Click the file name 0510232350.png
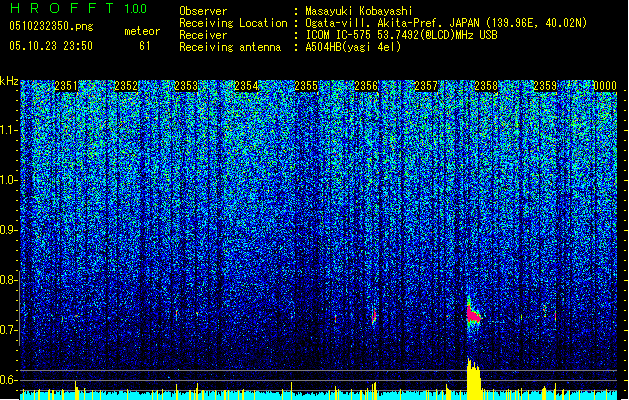 tap(51, 26)
